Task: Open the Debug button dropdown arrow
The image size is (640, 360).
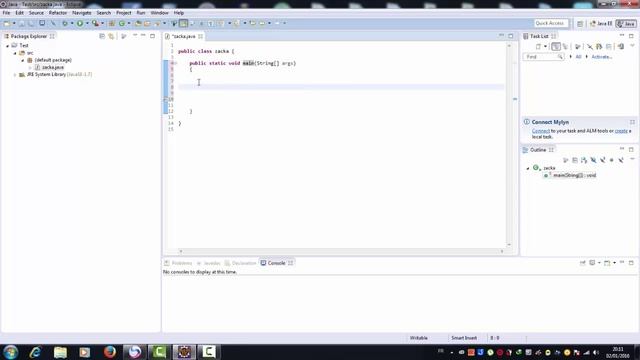Action: coord(72,24)
